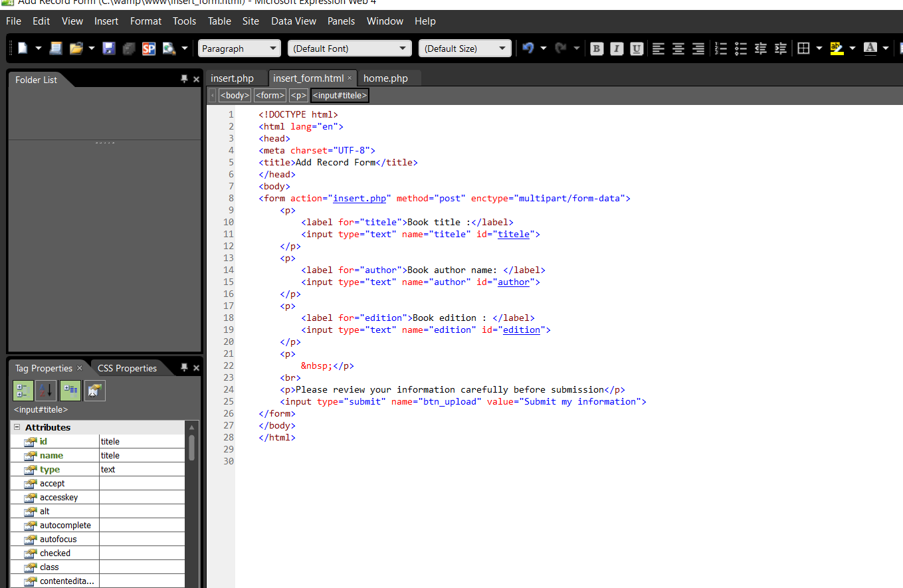Pin the Folder List panel
This screenshot has width=903, height=588.
pyautogui.click(x=184, y=79)
